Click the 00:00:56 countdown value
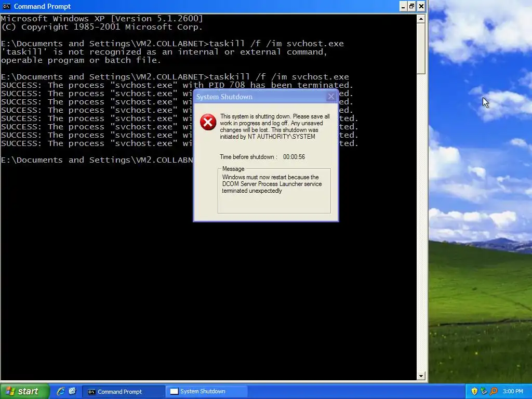The height and width of the screenshot is (399, 532). (294, 157)
